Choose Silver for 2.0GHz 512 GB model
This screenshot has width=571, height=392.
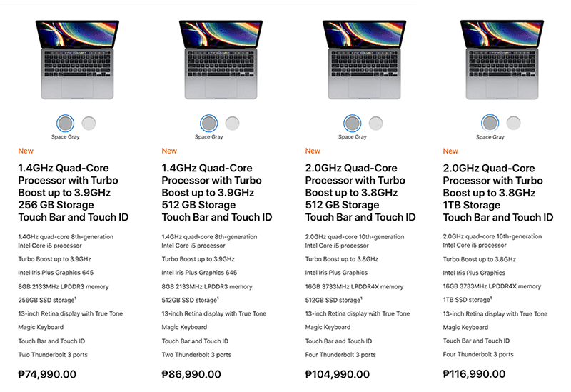[x=375, y=123]
